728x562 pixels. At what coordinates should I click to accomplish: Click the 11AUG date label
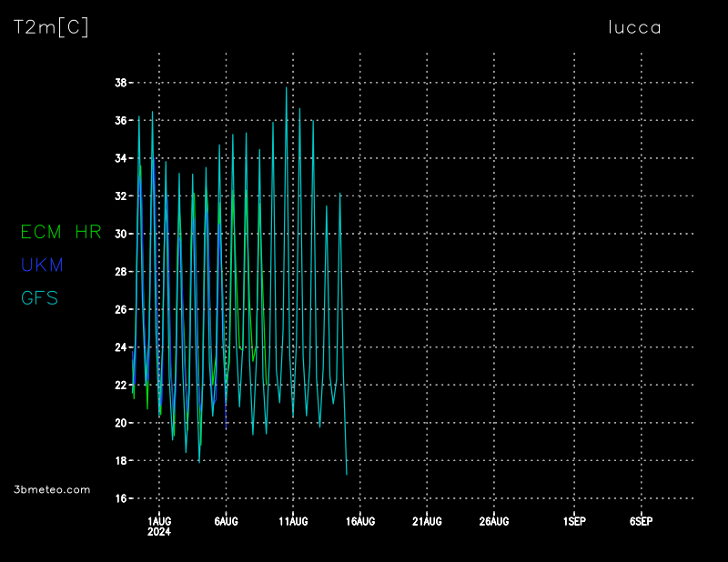pyautogui.click(x=293, y=521)
